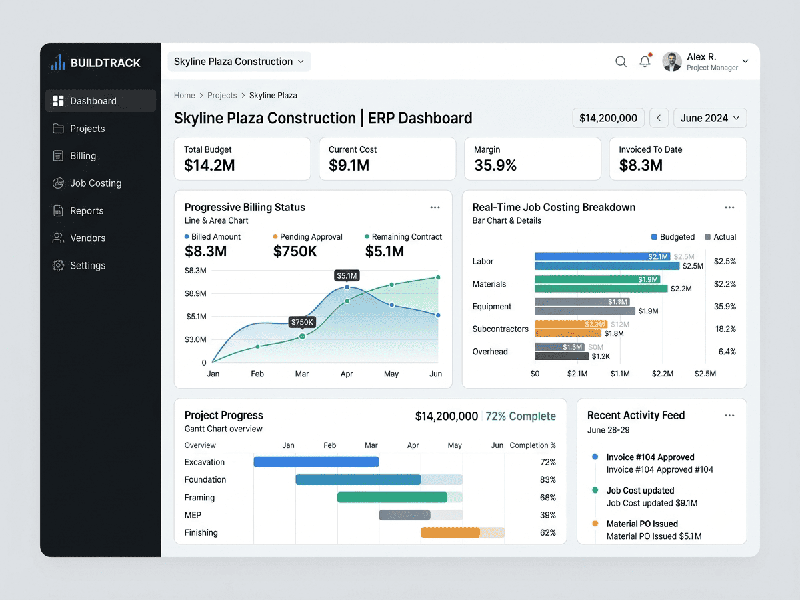This screenshot has height=600, width=800.
Task: Click the Billing document icon
Action: click(x=58, y=156)
